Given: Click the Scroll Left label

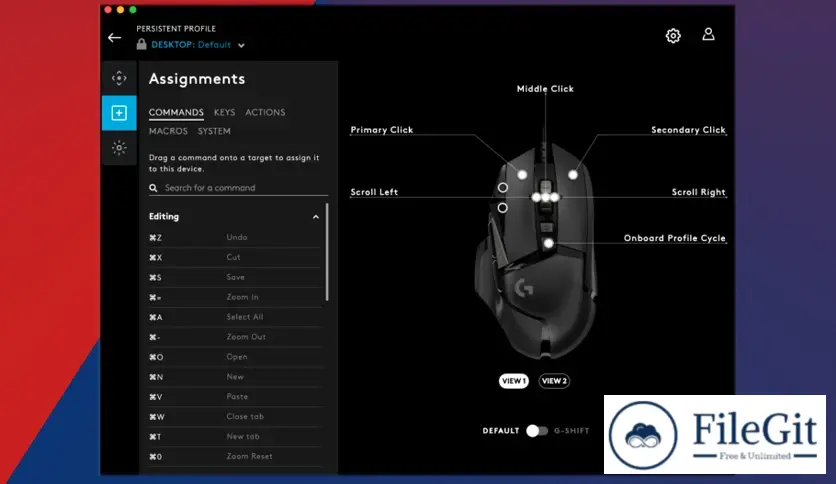Looking at the screenshot, I should [x=374, y=192].
